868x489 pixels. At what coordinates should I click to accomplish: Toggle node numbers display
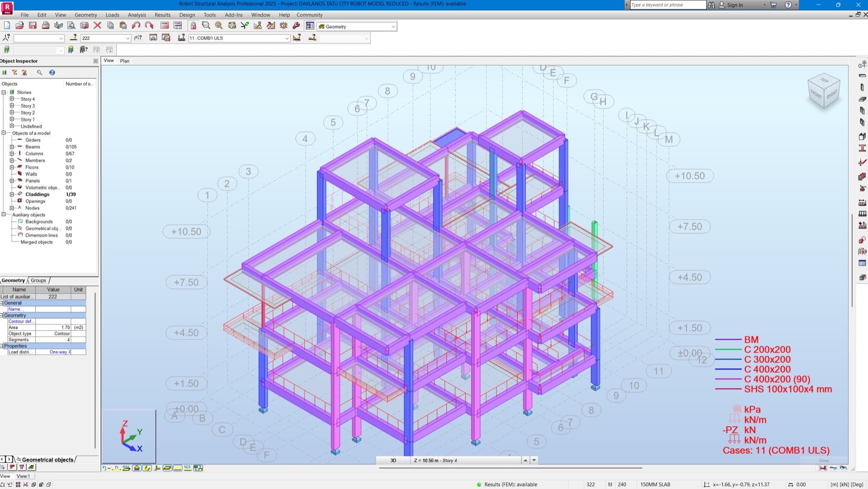click(x=106, y=468)
